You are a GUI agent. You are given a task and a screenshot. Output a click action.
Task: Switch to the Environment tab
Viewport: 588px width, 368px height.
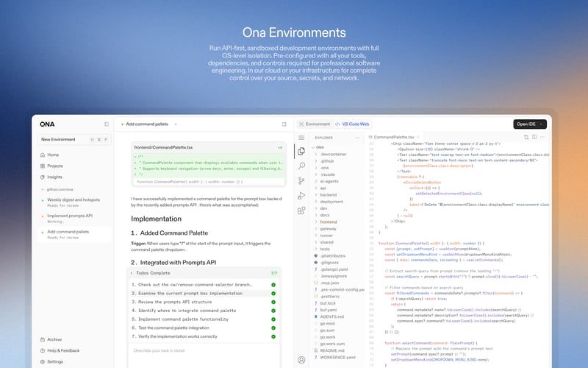coord(315,124)
